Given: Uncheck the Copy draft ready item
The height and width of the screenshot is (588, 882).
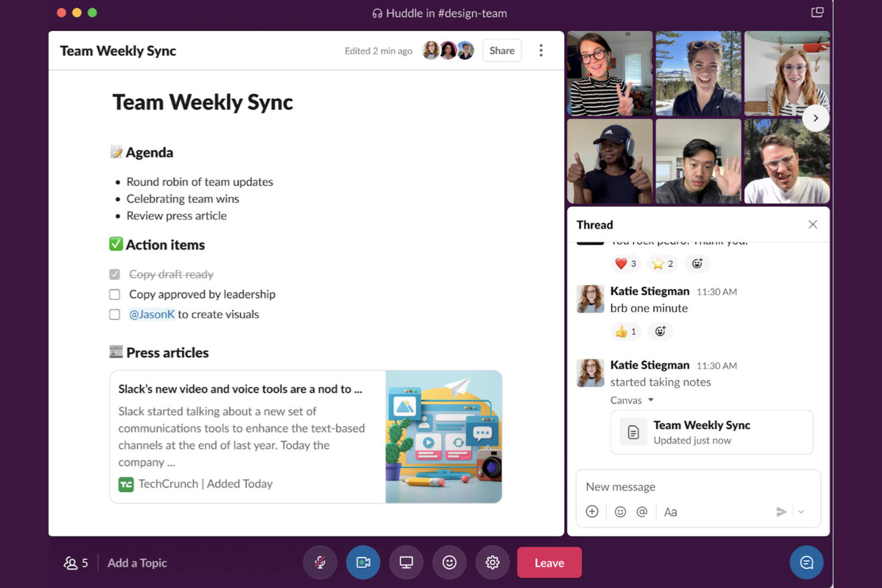Looking at the screenshot, I should tap(114, 274).
